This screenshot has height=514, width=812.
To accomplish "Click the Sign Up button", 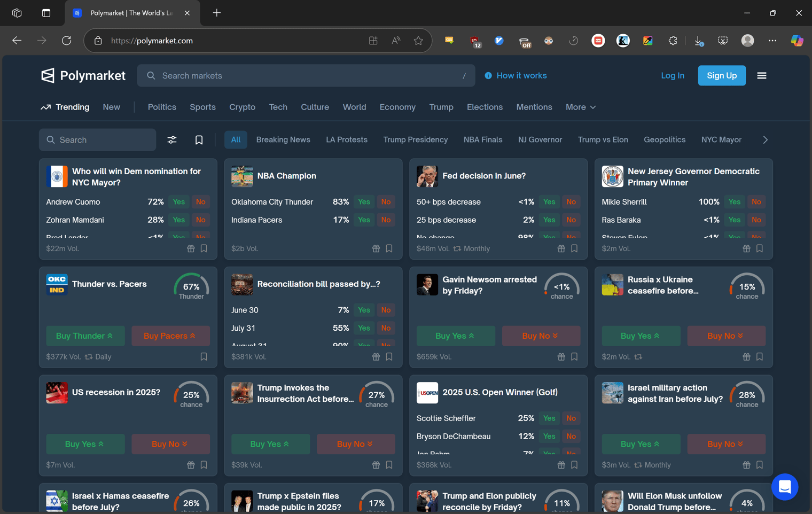I will (721, 75).
